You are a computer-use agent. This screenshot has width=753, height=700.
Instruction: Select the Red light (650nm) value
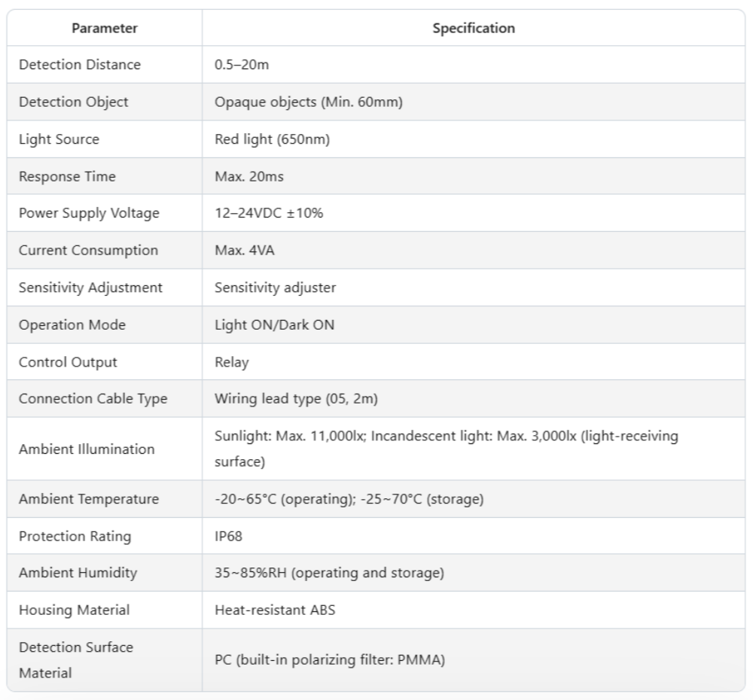point(273,139)
